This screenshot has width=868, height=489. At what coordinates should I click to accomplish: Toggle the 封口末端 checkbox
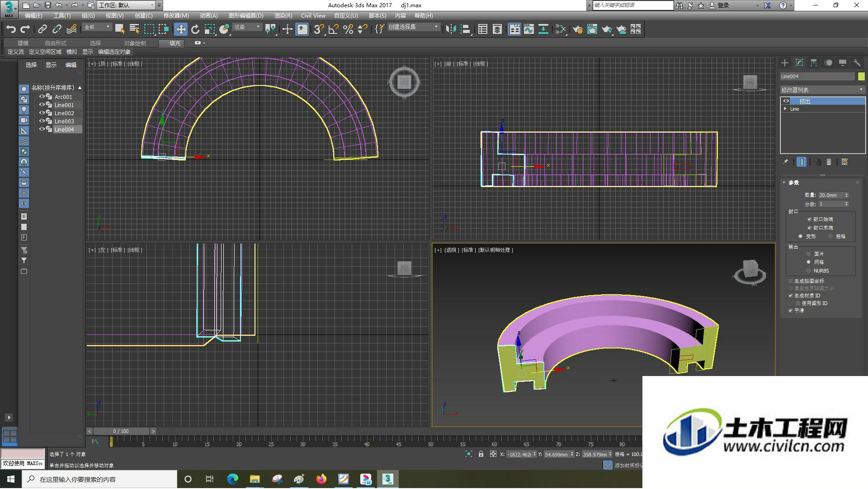click(x=809, y=228)
